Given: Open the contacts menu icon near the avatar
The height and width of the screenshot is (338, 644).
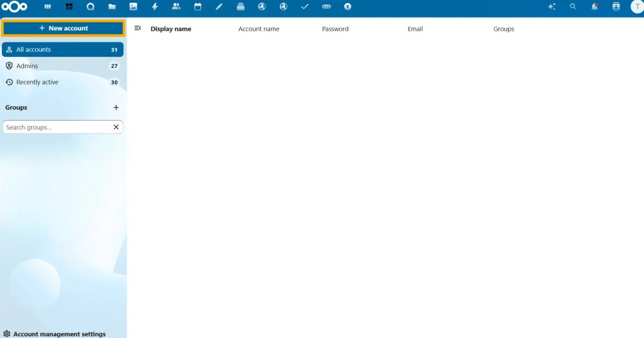Looking at the screenshot, I should pos(616,7).
